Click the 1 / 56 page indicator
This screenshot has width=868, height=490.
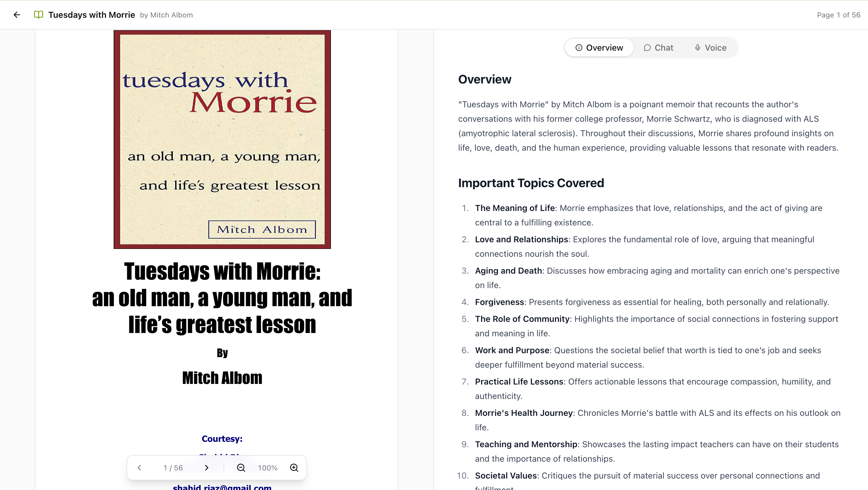173,468
